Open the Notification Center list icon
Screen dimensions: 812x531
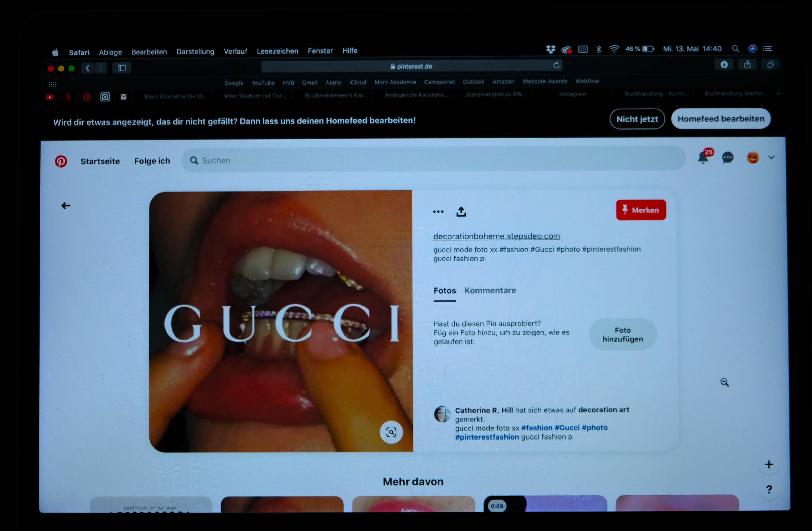767,49
